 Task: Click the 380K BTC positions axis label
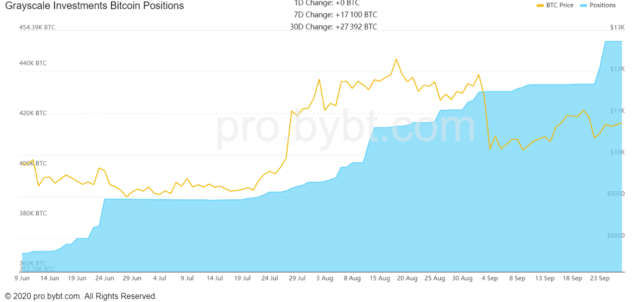tap(33, 213)
